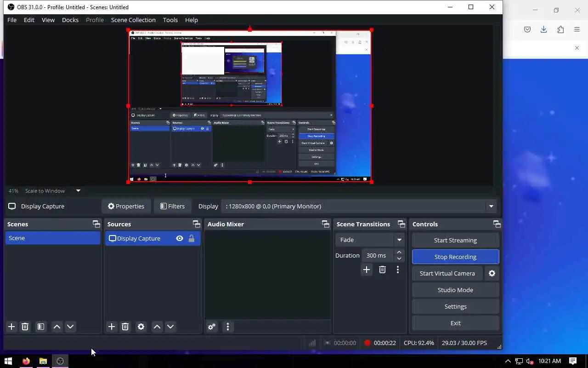The height and width of the screenshot is (368, 588).
Task: Open advanced audio properties gear icon
Action: [212, 327]
